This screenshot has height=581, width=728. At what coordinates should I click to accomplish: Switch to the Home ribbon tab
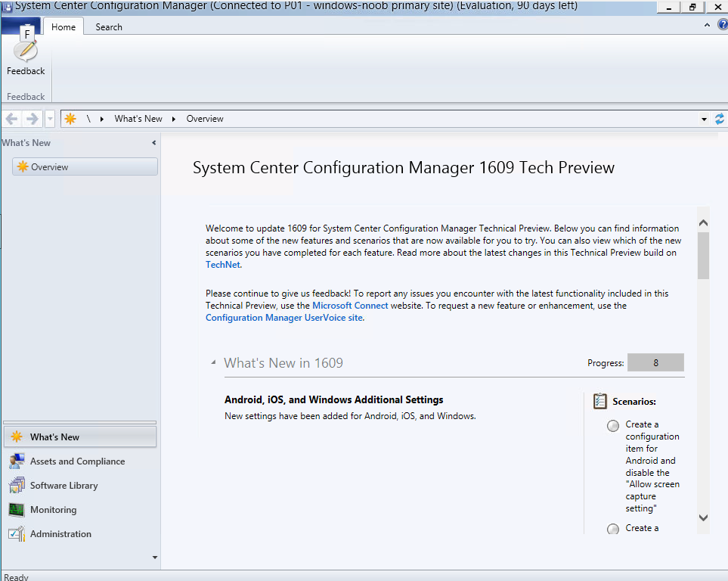pos(64,27)
